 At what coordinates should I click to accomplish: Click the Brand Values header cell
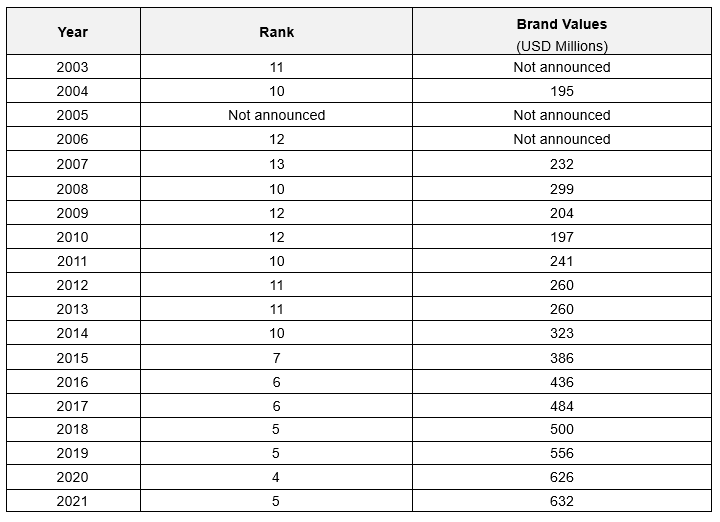[562, 32]
